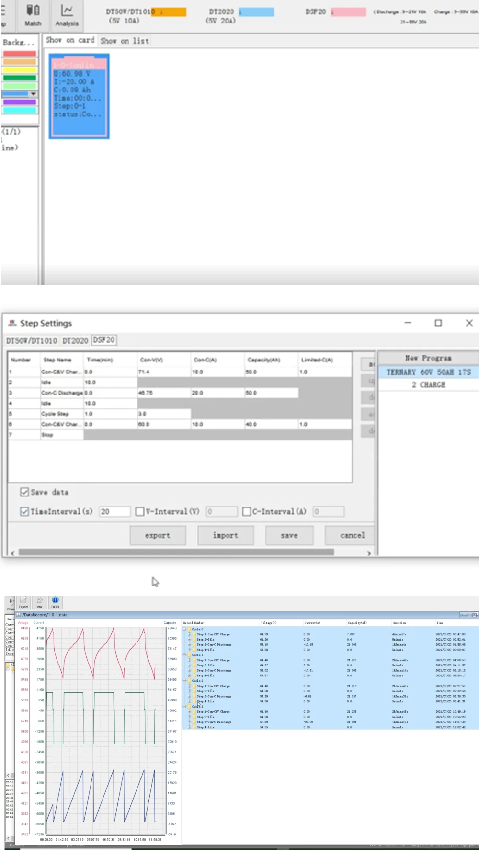
Task: Toggle the TimeInterval(s) checkbox
Action: [24, 511]
